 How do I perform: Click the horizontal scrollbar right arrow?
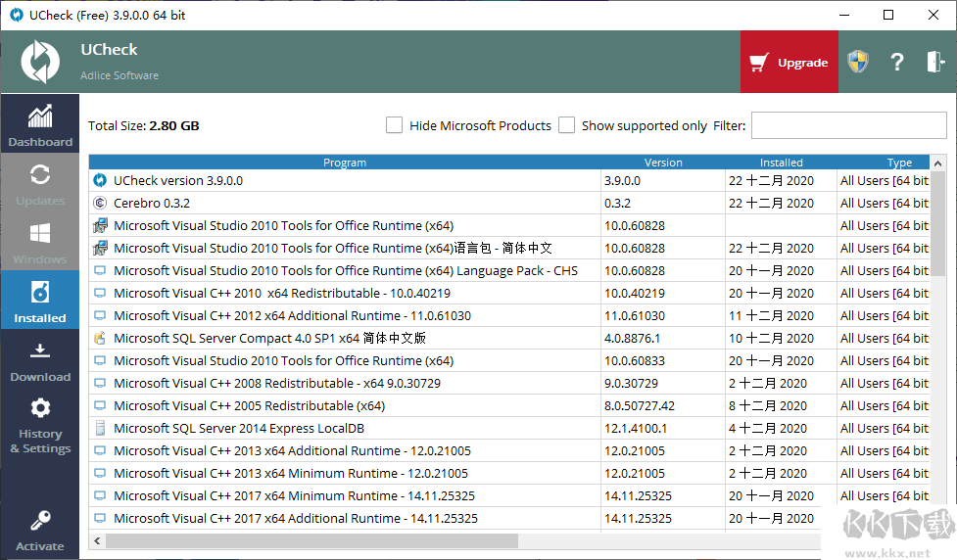tap(920, 540)
